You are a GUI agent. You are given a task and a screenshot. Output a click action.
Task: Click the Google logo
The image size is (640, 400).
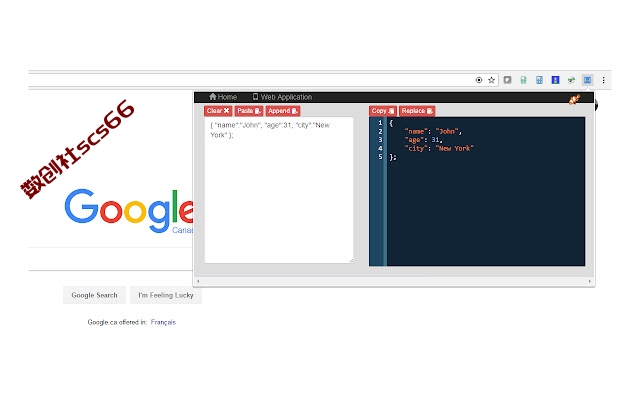(129, 210)
